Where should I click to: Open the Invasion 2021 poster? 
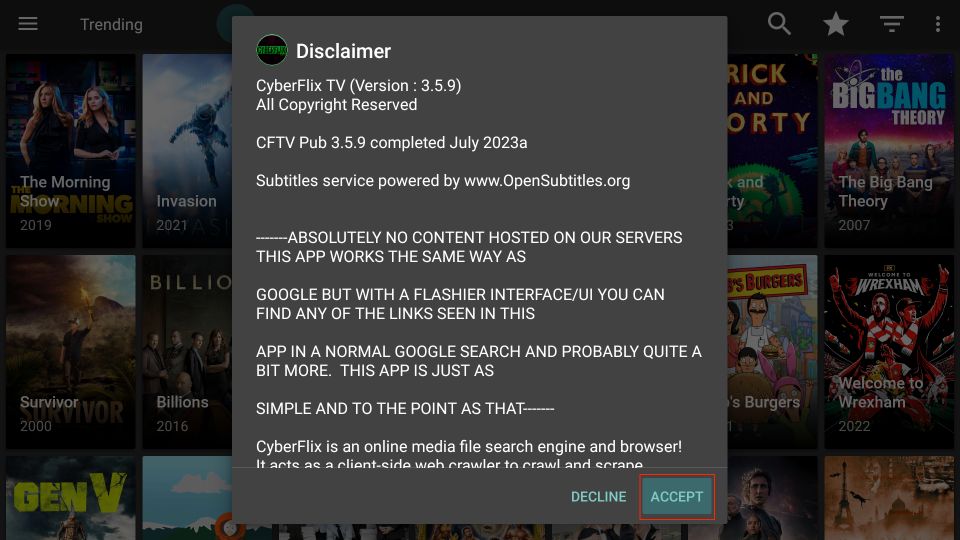(x=187, y=151)
